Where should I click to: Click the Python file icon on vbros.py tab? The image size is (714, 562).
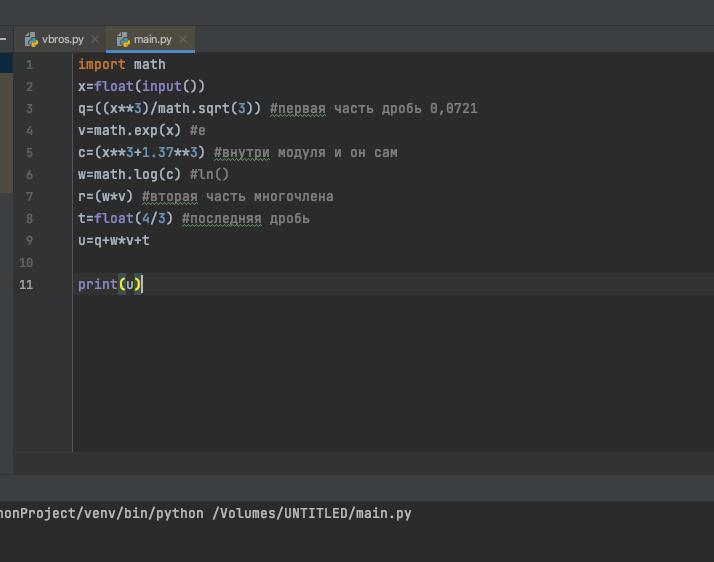coord(31,39)
